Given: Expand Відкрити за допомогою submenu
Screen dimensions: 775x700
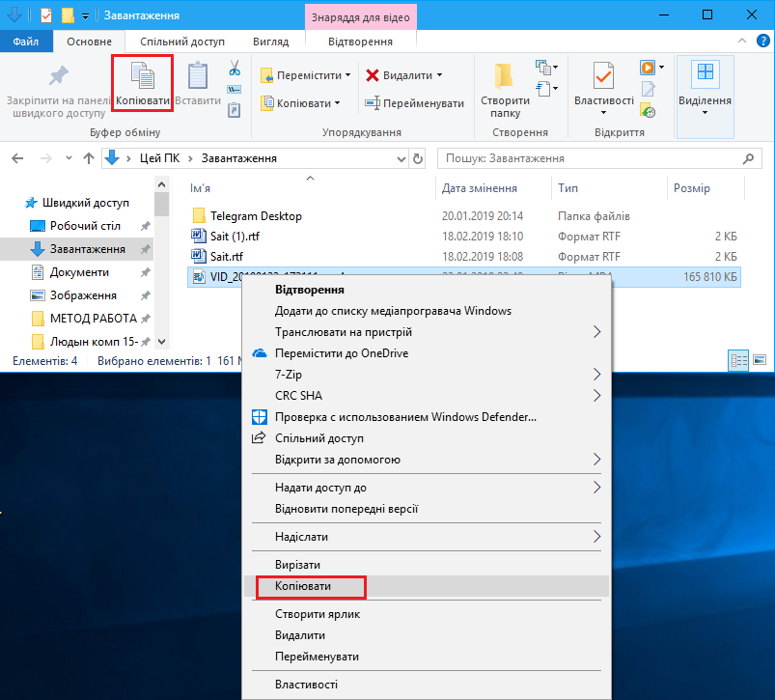Looking at the screenshot, I should click(426, 460).
